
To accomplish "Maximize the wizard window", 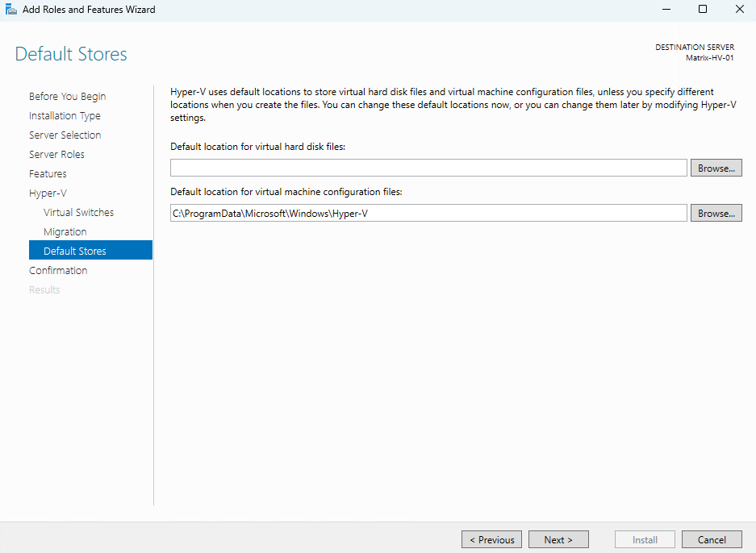I will pyautogui.click(x=703, y=9).
